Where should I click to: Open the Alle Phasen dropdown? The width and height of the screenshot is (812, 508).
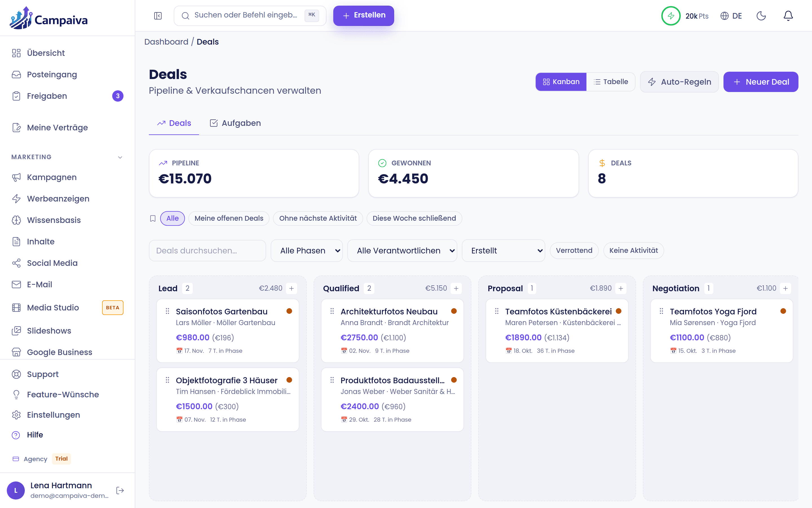(307, 251)
